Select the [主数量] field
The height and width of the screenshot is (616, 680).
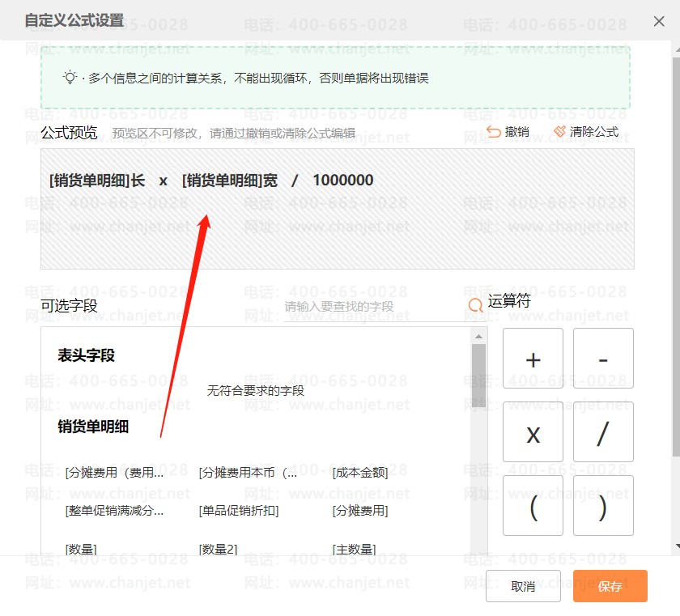coord(355,550)
